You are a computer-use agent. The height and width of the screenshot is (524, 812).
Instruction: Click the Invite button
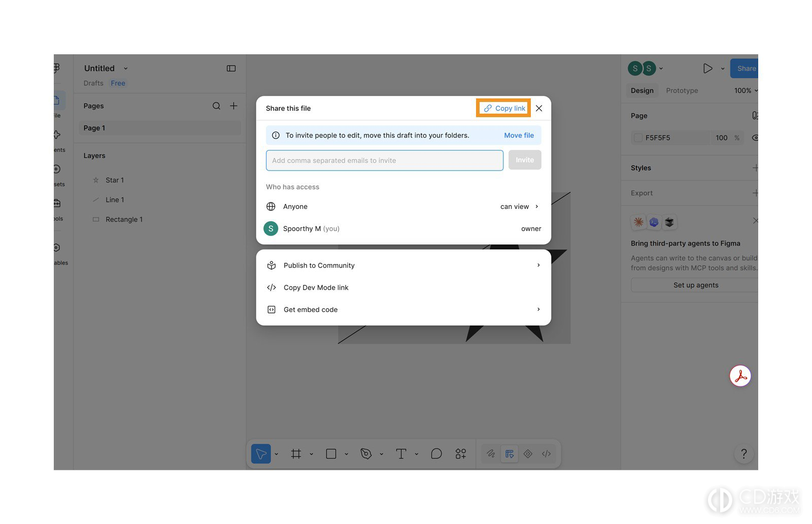pyautogui.click(x=525, y=160)
